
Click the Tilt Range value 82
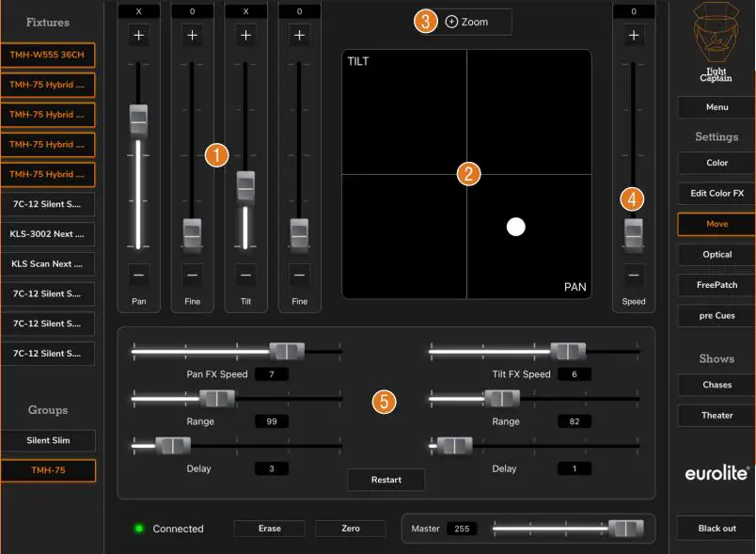[575, 421]
